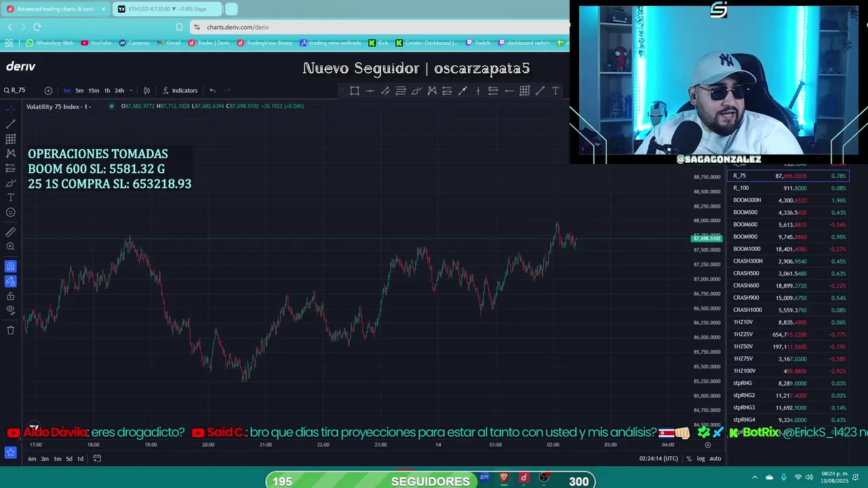Open the WhatsApp Web bookmark

click(x=50, y=43)
